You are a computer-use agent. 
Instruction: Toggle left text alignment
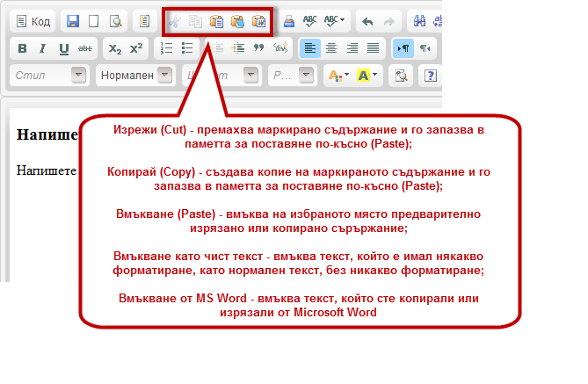[309, 48]
